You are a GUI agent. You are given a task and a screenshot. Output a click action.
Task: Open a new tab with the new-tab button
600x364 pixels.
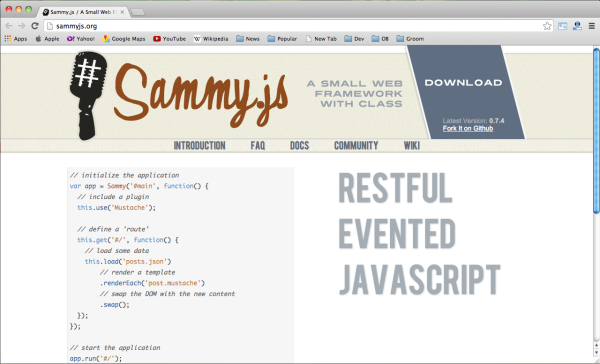pyautogui.click(x=138, y=12)
